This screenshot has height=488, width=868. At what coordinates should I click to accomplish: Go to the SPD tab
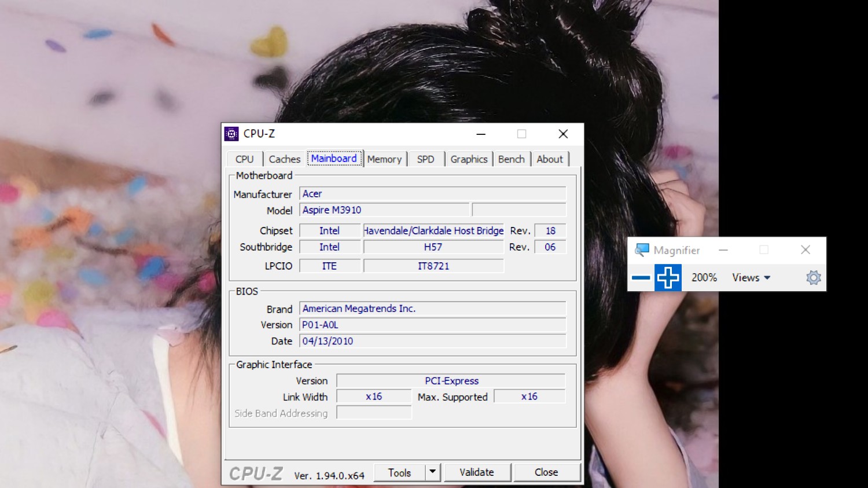coord(425,159)
